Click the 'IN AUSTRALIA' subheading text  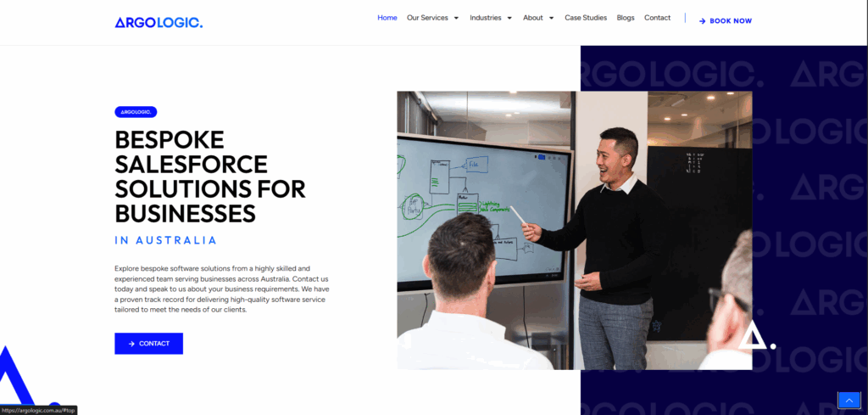tap(165, 240)
